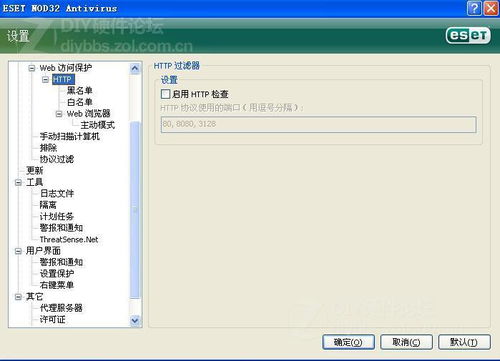Click the 确定(O) button
This screenshot has height=361, width=500.
pyautogui.click(x=348, y=342)
